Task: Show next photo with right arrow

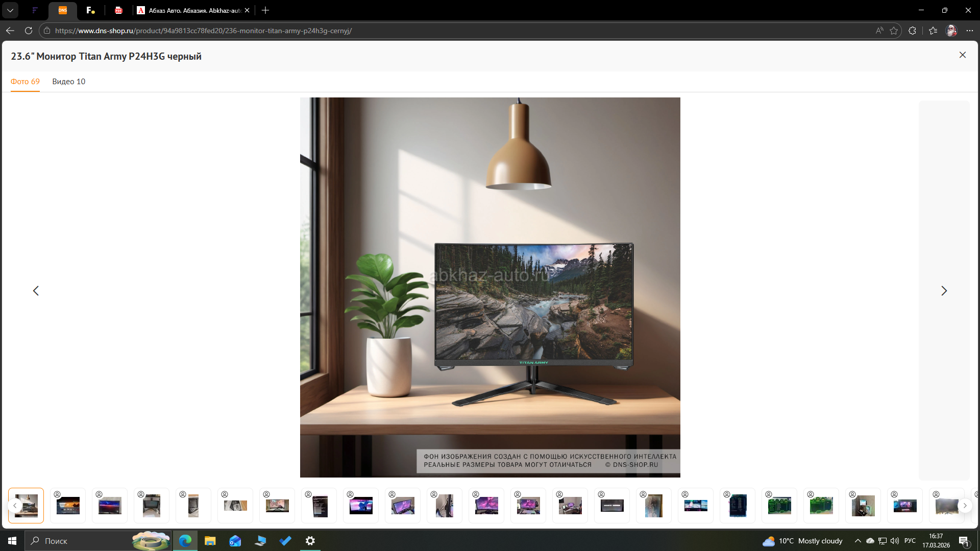Action: click(944, 291)
